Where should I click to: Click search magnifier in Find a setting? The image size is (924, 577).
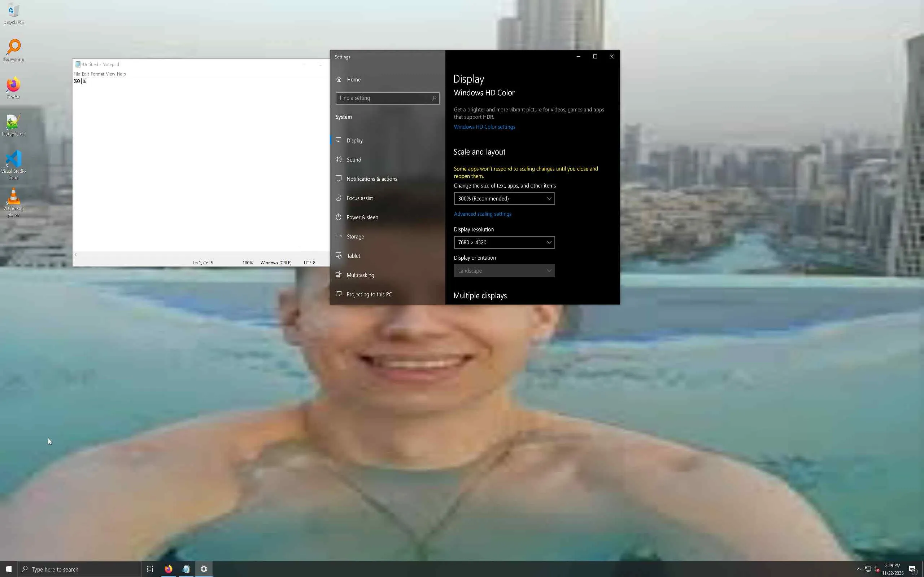(x=434, y=98)
